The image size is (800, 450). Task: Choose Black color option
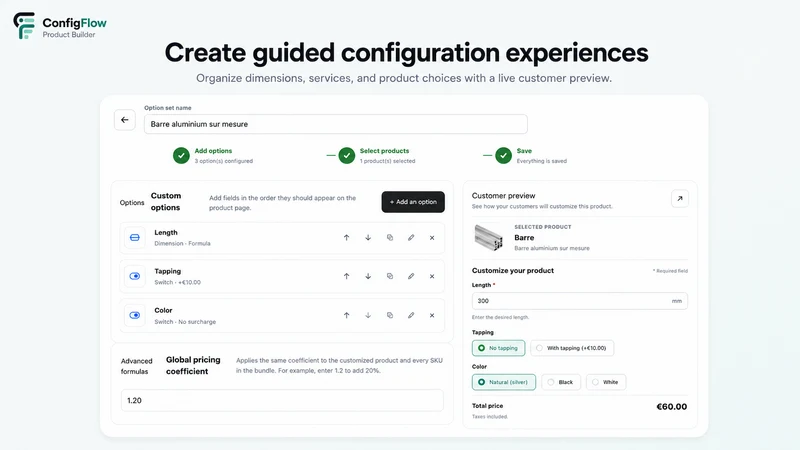[x=561, y=382]
